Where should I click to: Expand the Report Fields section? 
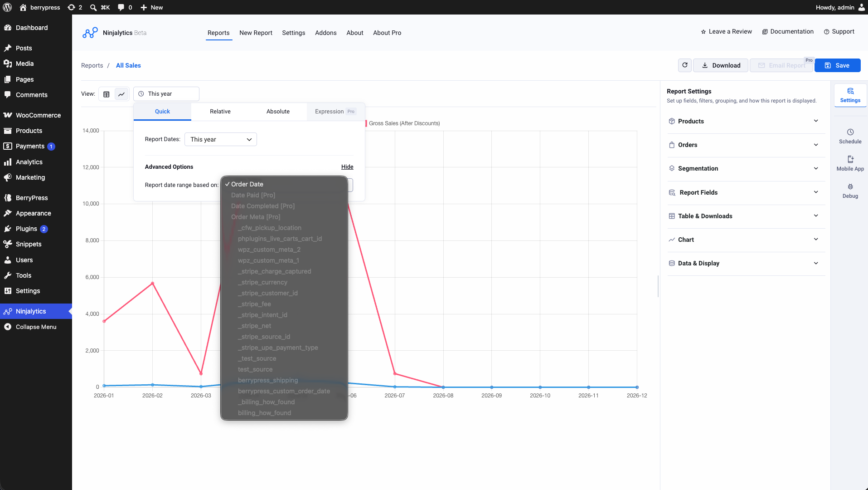(x=746, y=192)
